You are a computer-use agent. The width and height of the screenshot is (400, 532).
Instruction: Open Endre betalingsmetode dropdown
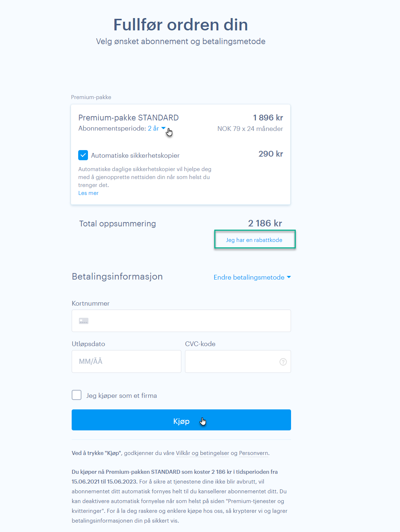click(252, 277)
